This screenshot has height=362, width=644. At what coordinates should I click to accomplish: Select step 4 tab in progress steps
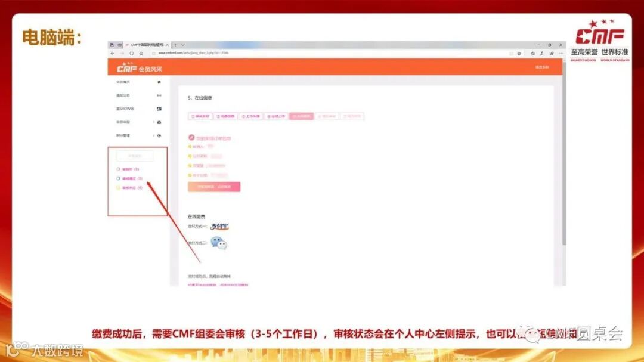(276, 116)
